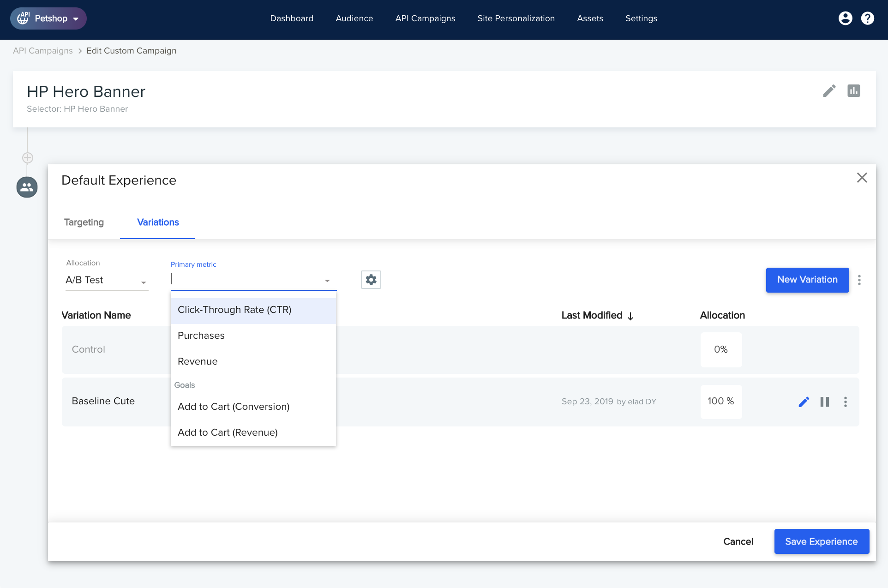Viewport: 888px width, 588px height.
Task: Click the Cancel button
Action: pyautogui.click(x=738, y=542)
